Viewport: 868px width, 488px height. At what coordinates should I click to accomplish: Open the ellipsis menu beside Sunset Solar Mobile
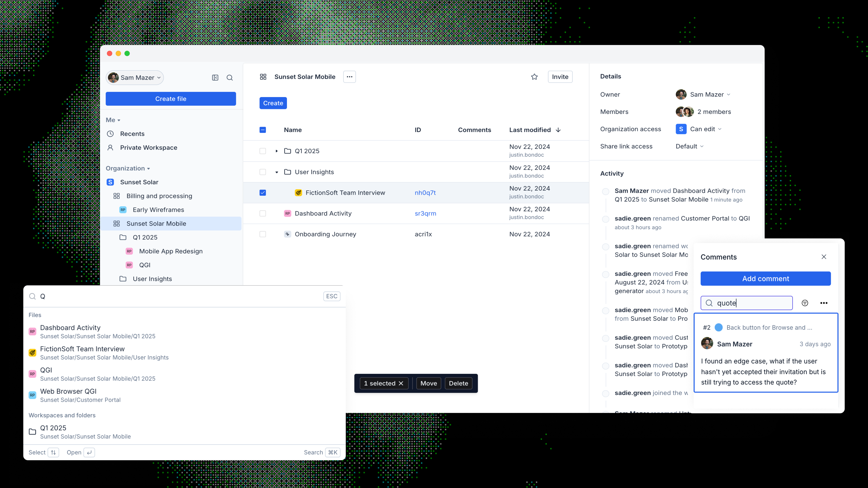pos(349,76)
